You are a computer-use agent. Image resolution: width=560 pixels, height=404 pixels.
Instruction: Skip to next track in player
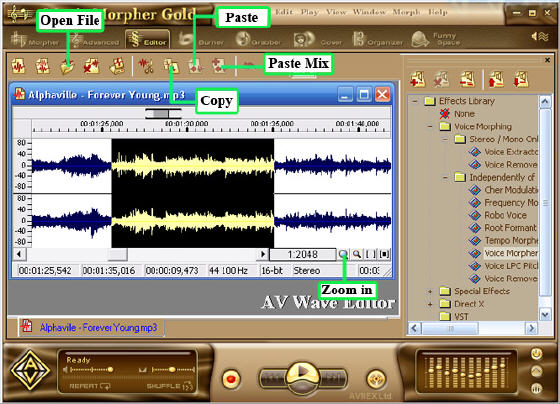[x=334, y=378]
